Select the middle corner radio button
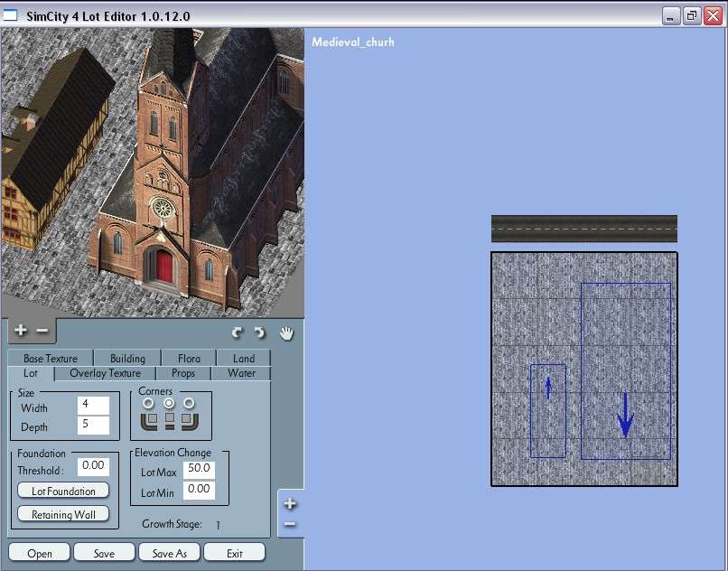728x571 pixels. click(x=169, y=403)
